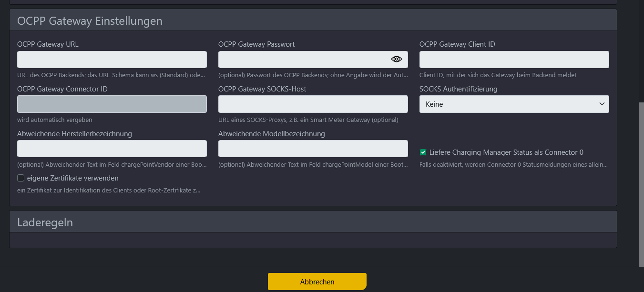644x292 pixels.
Task: Click the 'Liefere Charging Manager Status als Connector 0' label
Action: pyautogui.click(x=506, y=152)
